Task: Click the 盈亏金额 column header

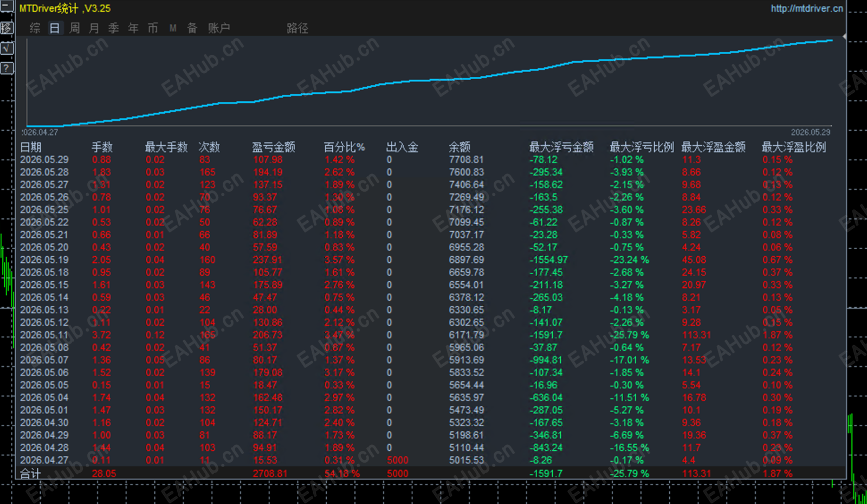Action: [x=274, y=147]
